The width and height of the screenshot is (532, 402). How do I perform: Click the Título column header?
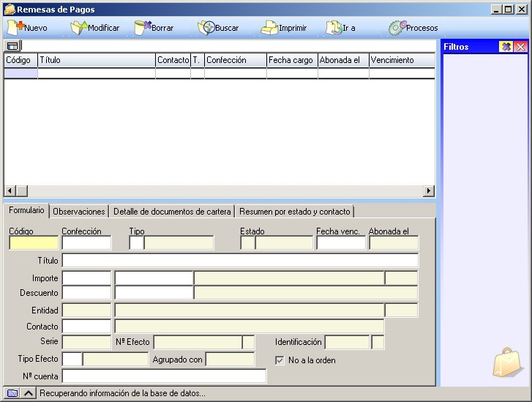click(x=97, y=60)
